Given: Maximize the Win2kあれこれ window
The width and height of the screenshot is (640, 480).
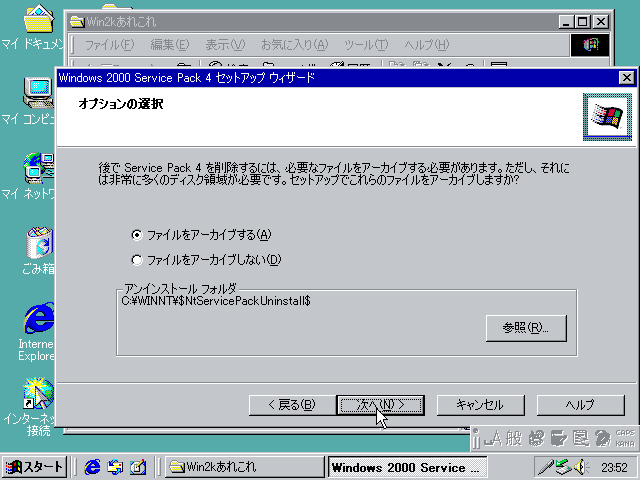Looking at the screenshot, I should coord(582,22).
